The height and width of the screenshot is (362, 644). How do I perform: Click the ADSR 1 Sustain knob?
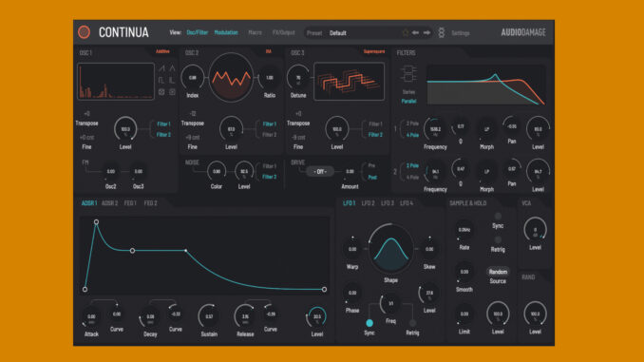209,316
